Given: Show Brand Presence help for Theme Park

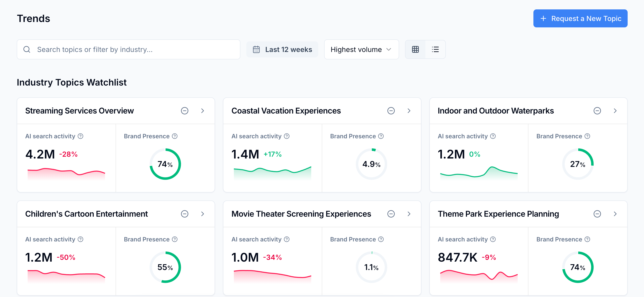Looking at the screenshot, I should [x=587, y=239].
